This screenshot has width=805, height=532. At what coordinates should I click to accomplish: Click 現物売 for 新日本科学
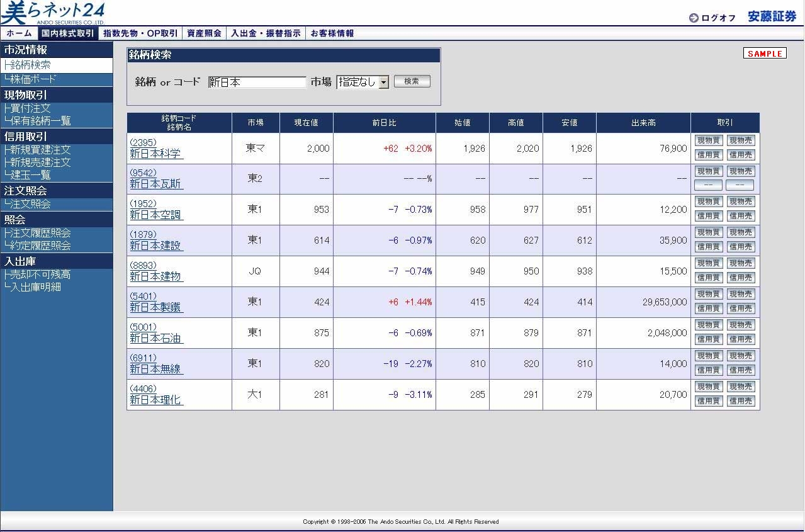click(x=741, y=140)
